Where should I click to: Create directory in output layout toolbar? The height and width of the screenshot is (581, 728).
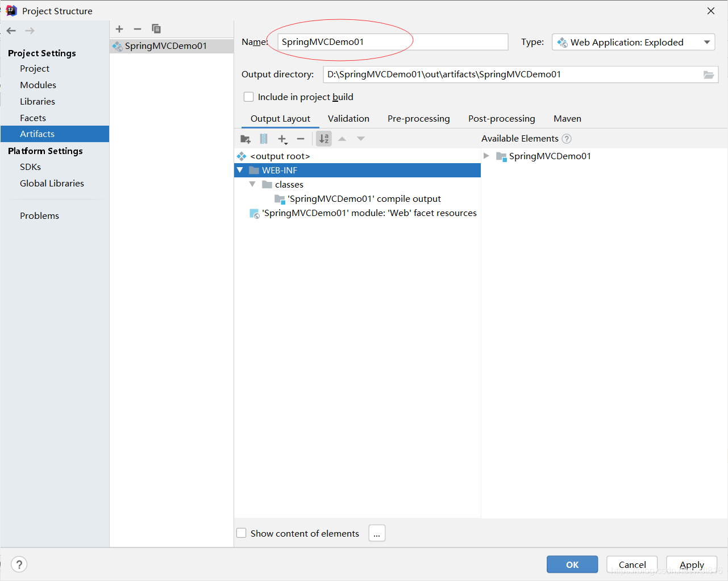tap(246, 139)
